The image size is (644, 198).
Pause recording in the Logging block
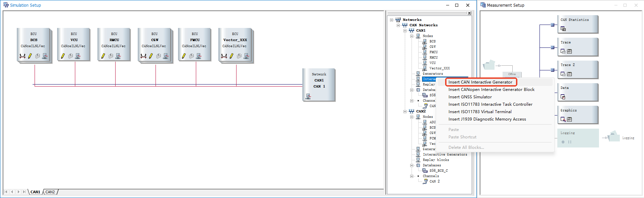570,142
